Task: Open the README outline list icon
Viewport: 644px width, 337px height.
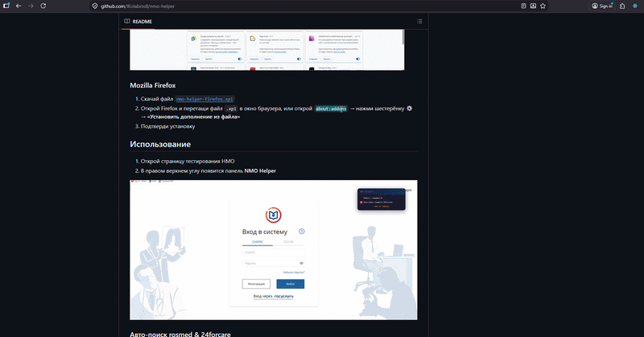Action: coord(419,22)
